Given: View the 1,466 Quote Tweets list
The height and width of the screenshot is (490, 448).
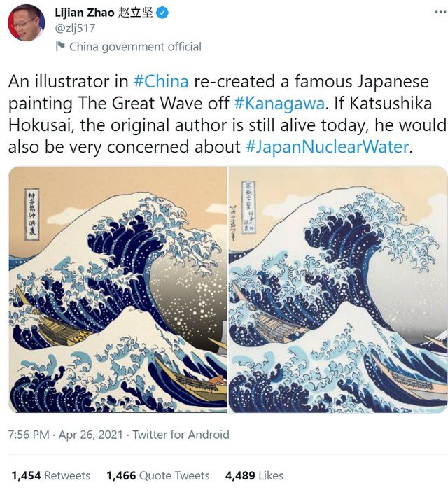Looking at the screenshot, I should [158, 475].
